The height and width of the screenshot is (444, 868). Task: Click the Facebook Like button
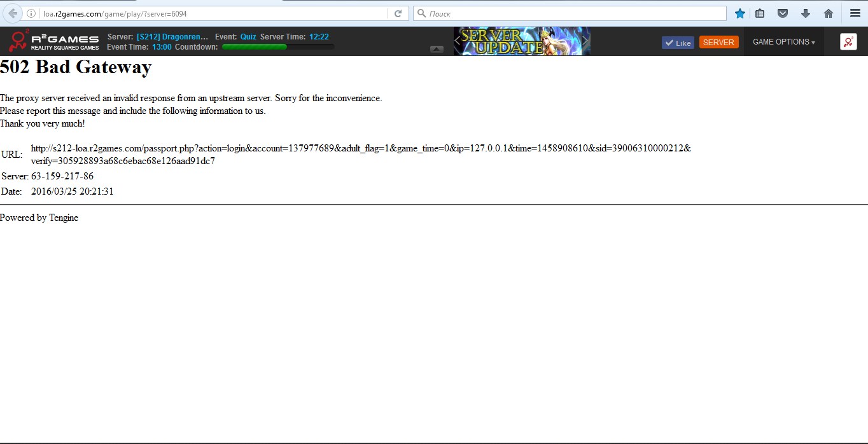pyautogui.click(x=678, y=43)
